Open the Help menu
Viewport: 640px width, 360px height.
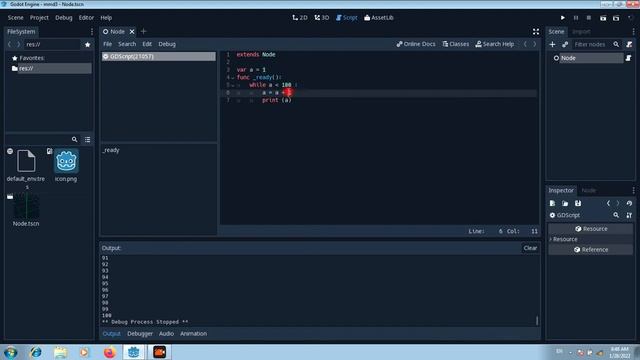[x=106, y=18]
